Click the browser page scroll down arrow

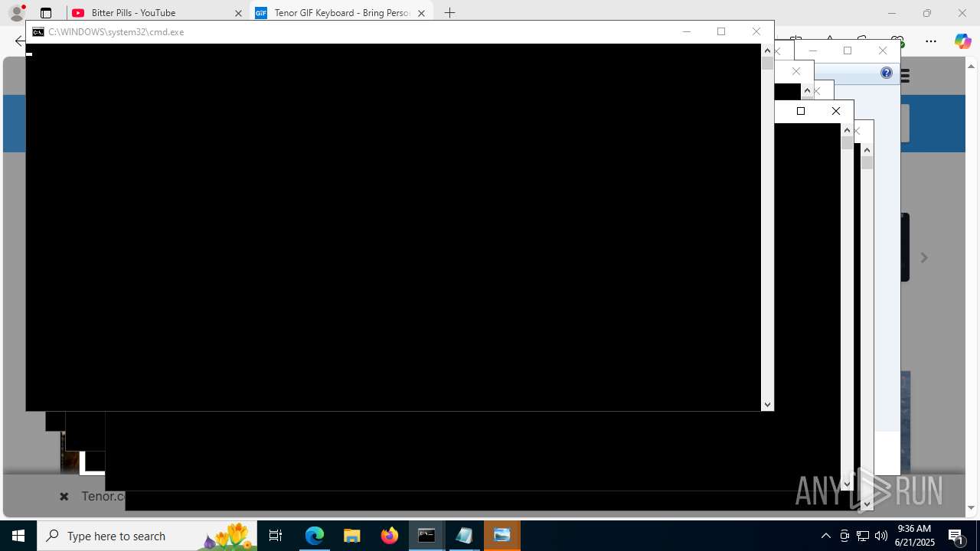point(972,508)
